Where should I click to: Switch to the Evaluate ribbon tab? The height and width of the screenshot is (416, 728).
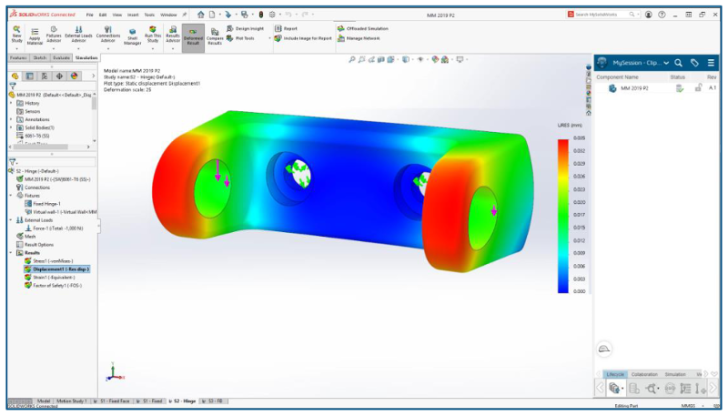61,58
